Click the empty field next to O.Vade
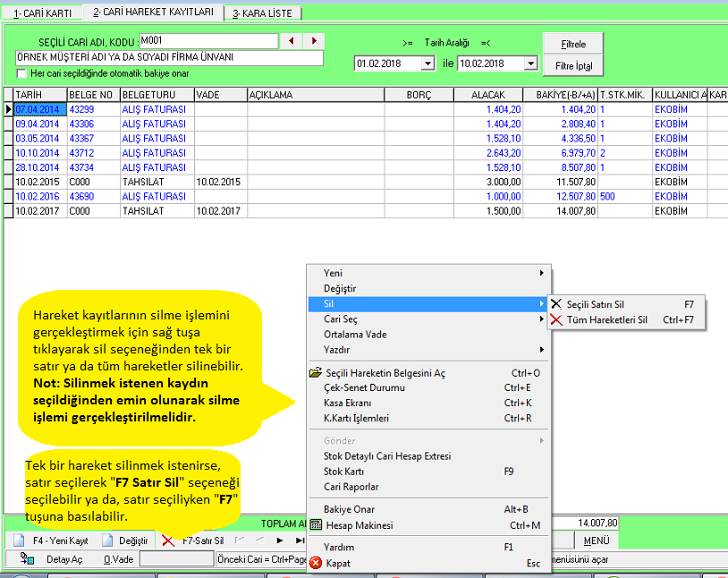728x578 pixels. pyautogui.click(x=177, y=559)
